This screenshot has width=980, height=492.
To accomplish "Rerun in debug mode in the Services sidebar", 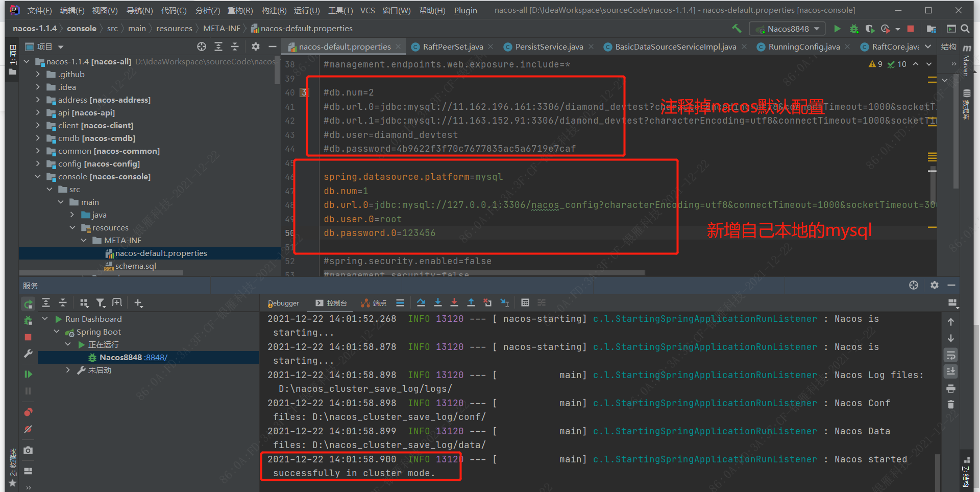I will [28, 320].
